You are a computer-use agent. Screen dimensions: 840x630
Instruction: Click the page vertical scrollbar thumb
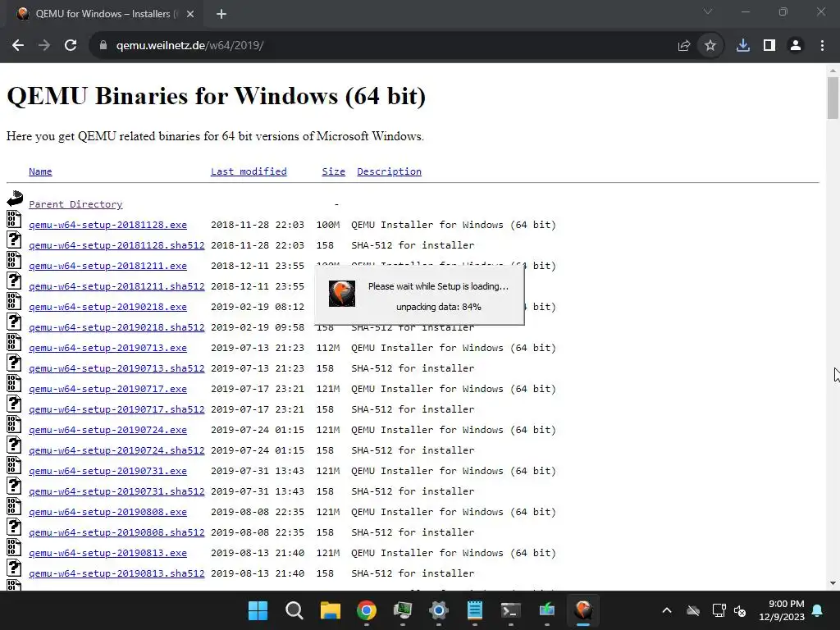833,98
